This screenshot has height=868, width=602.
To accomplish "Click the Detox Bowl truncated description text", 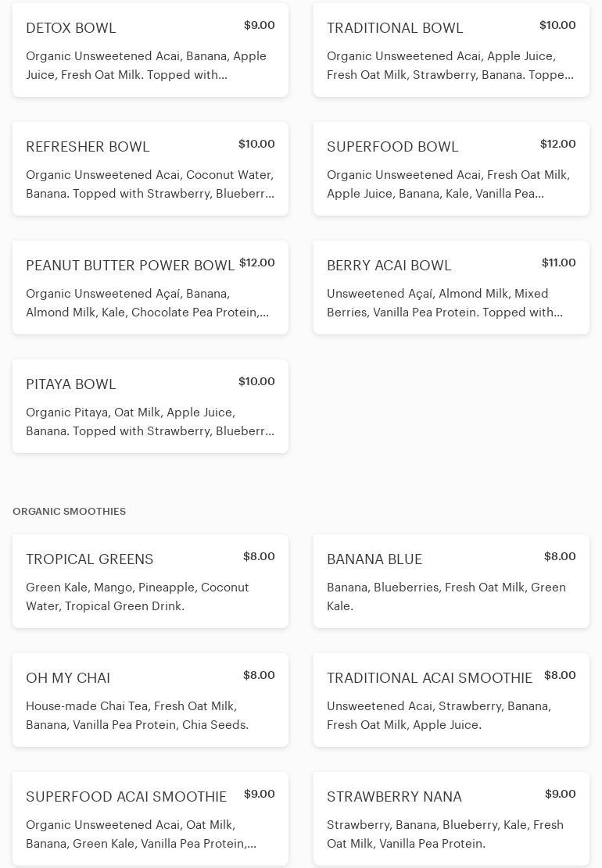I will pyautogui.click(x=146, y=66).
